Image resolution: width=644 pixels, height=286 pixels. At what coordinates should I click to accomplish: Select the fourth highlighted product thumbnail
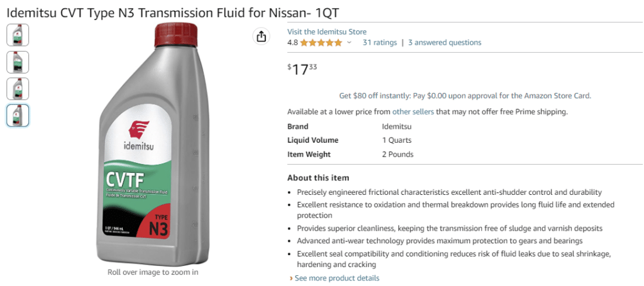(x=18, y=115)
